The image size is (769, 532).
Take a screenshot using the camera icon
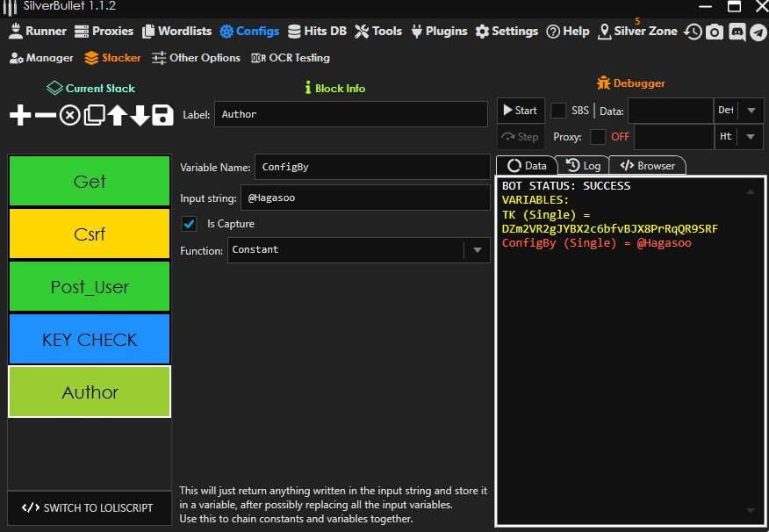pyautogui.click(x=715, y=32)
